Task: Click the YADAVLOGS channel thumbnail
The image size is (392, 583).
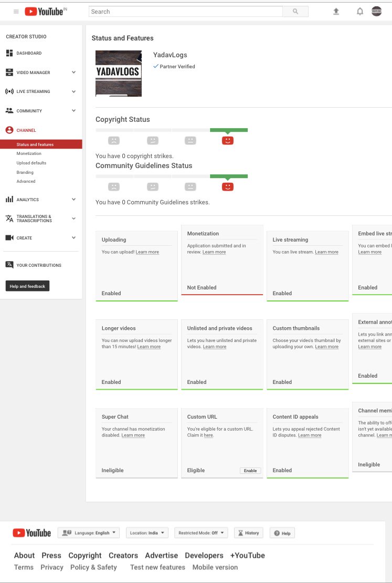Action: tap(119, 74)
